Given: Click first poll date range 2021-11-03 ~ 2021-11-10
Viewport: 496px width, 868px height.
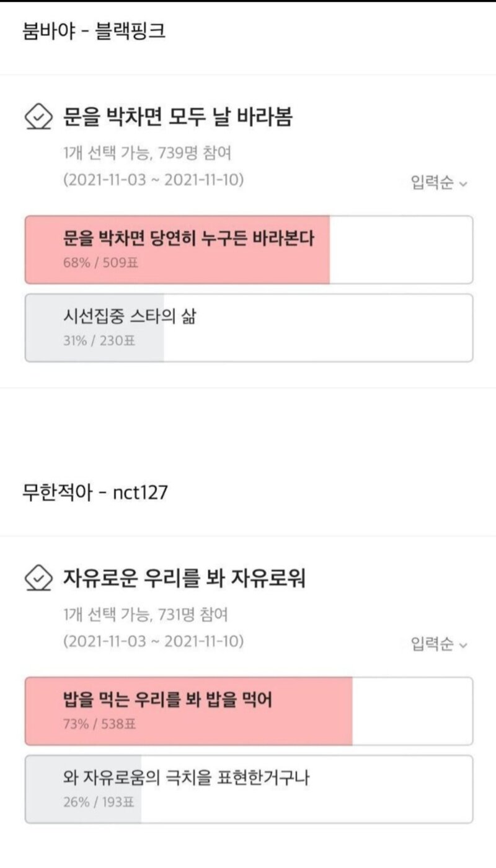Looking at the screenshot, I should coord(154,180).
